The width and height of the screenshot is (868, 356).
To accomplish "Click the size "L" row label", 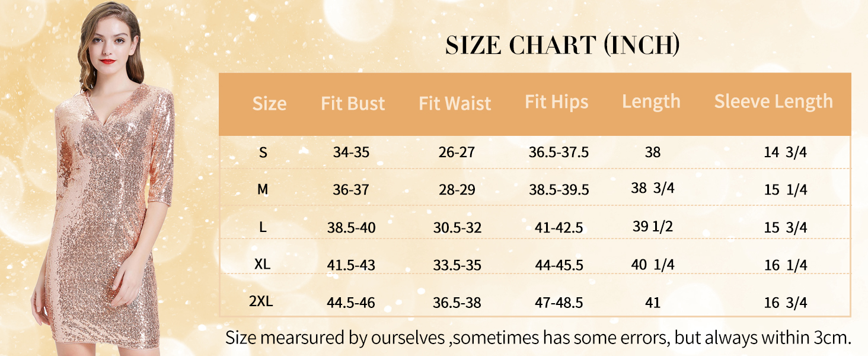I will click(x=263, y=227).
